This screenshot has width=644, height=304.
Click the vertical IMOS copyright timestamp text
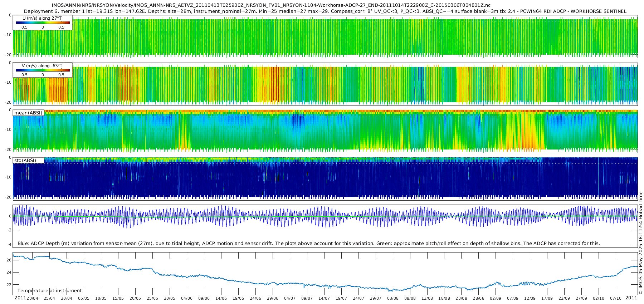pos(640,243)
